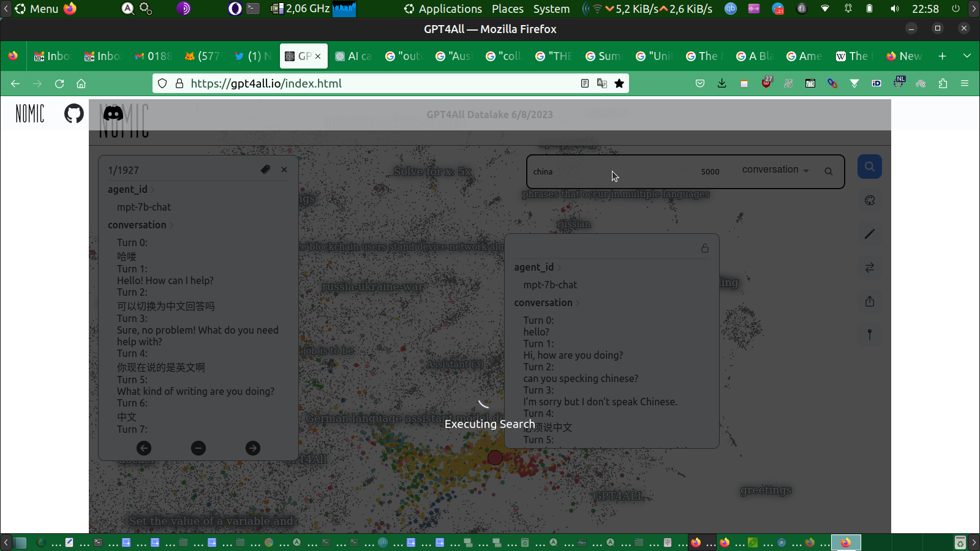Open the Discord server icon

tap(113, 113)
